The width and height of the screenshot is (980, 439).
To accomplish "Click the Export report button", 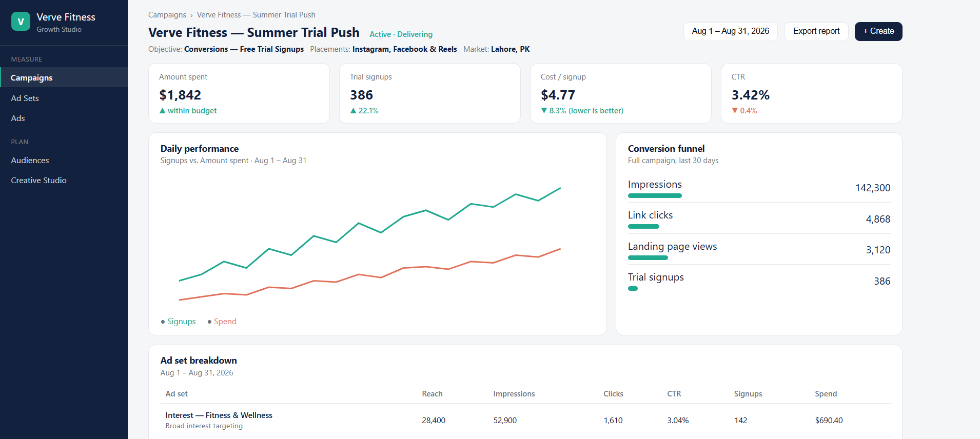I will [816, 31].
